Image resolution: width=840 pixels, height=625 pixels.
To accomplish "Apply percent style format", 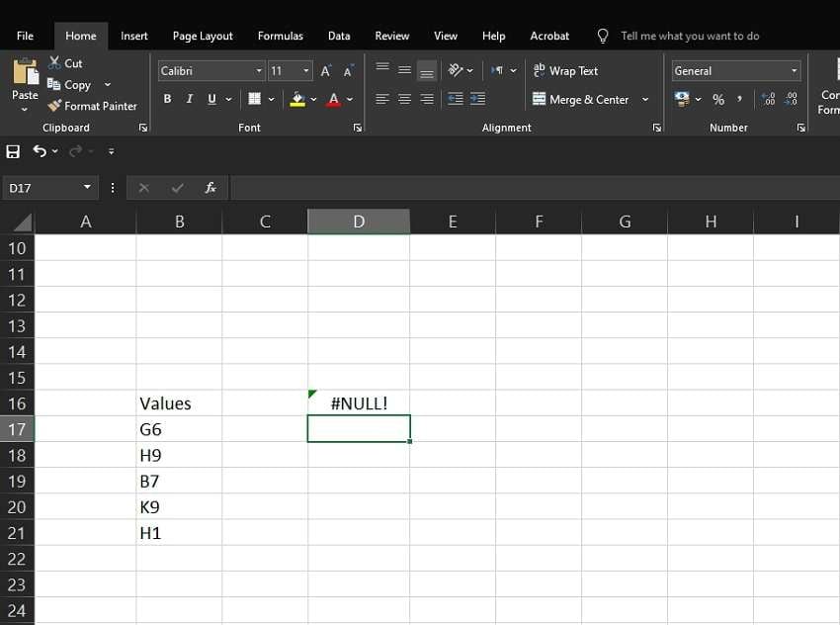I will click(x=718, y=99).
